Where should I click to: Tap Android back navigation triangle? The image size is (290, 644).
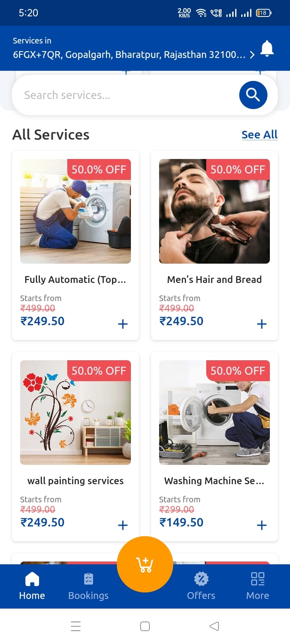point(214,626)
